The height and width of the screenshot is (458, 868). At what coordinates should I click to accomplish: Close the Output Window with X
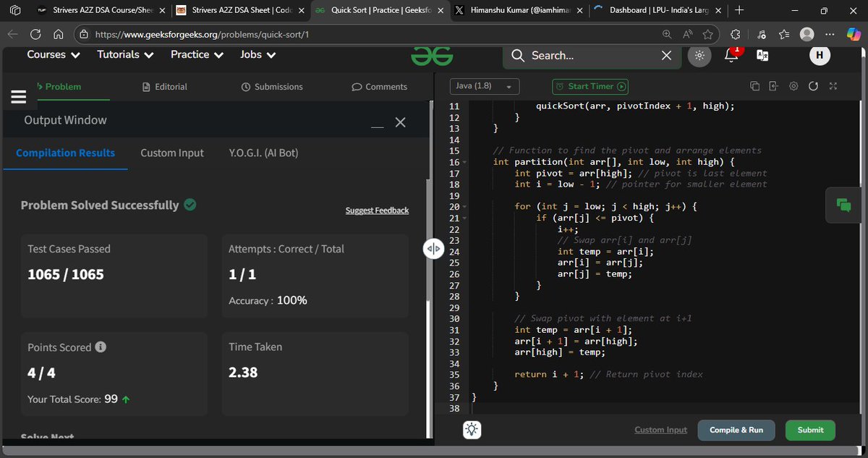pyautogui.click(x=400, y=122)
